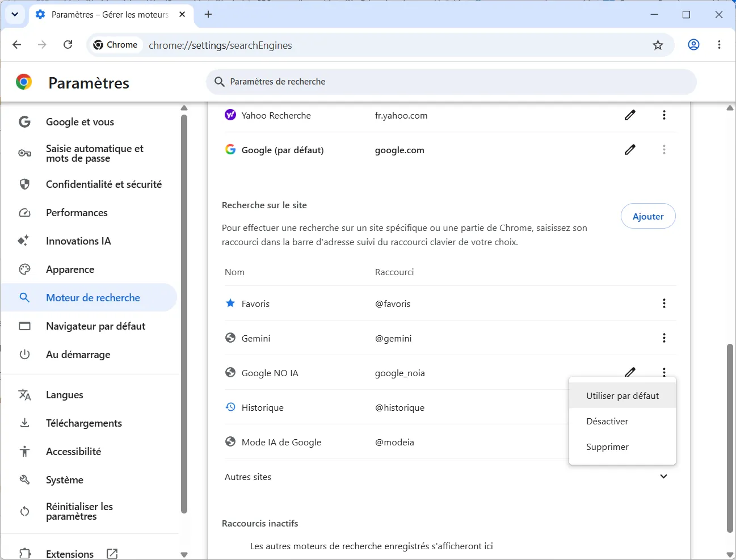This screenshot has height=560, width=736.
Task: Open the Chrome profile avatar menu
Action: [x=693, y=45]
